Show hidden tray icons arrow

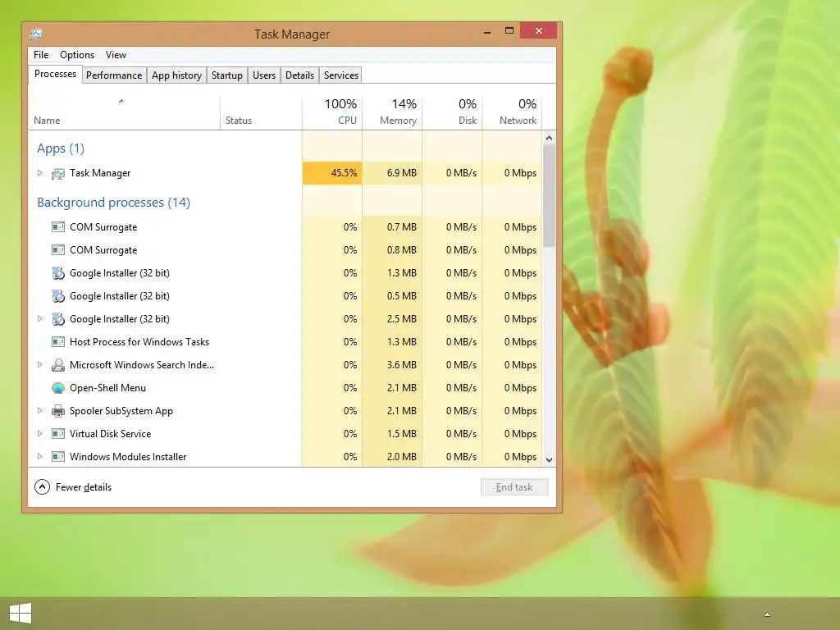click(x=767, y=614)
